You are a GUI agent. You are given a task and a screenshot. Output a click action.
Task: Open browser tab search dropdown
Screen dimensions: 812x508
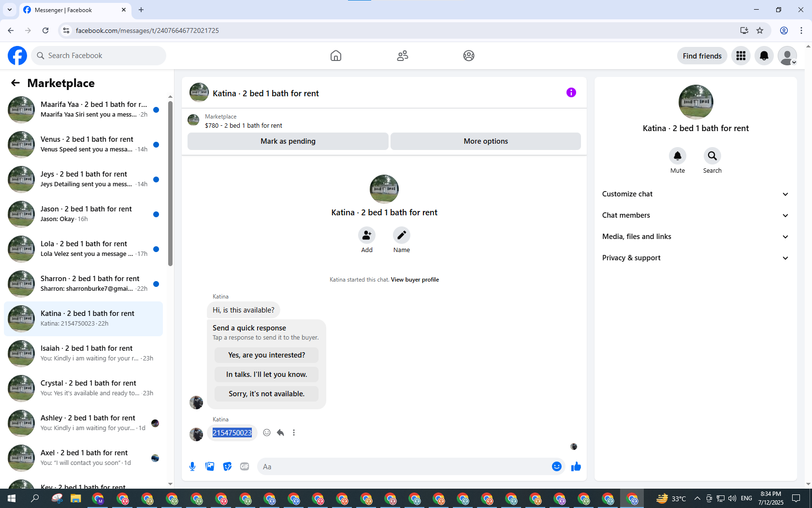[x=9, y=10]
